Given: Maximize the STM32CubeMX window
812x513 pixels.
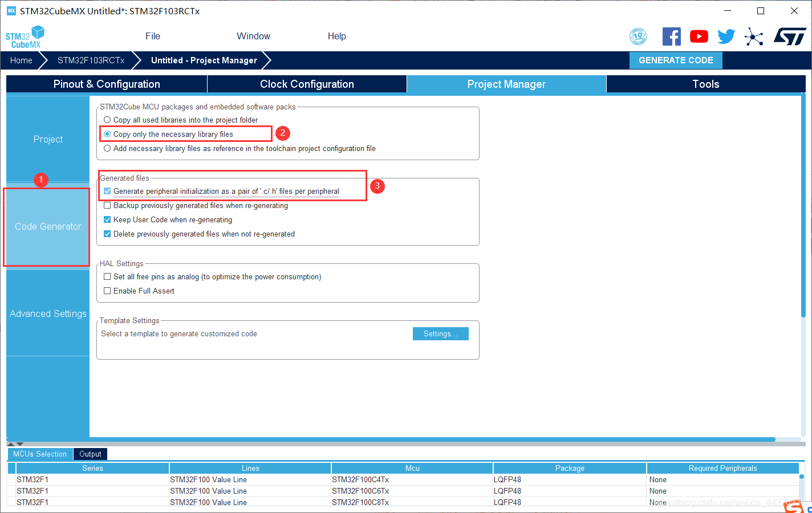Looking at the screenshot, I should [761, 11].
